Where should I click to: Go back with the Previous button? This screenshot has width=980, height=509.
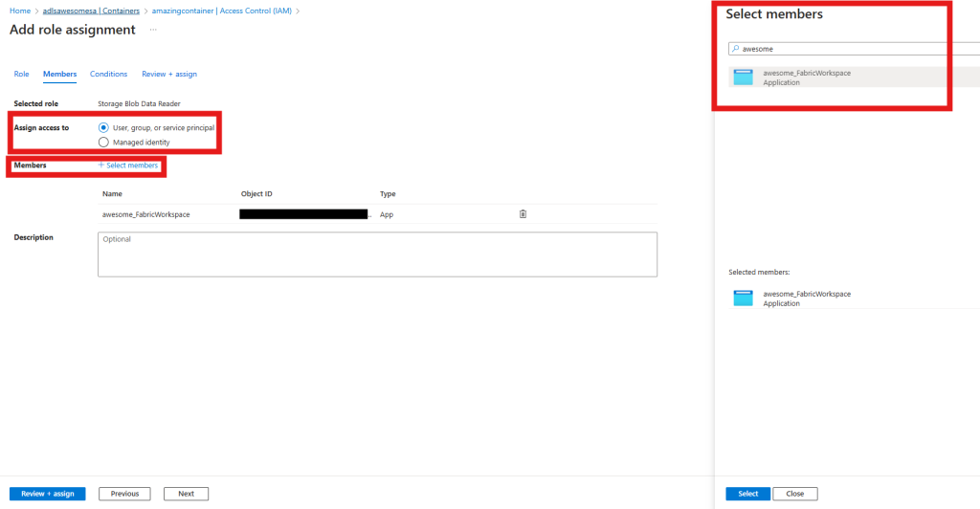(x=124, y=494)
